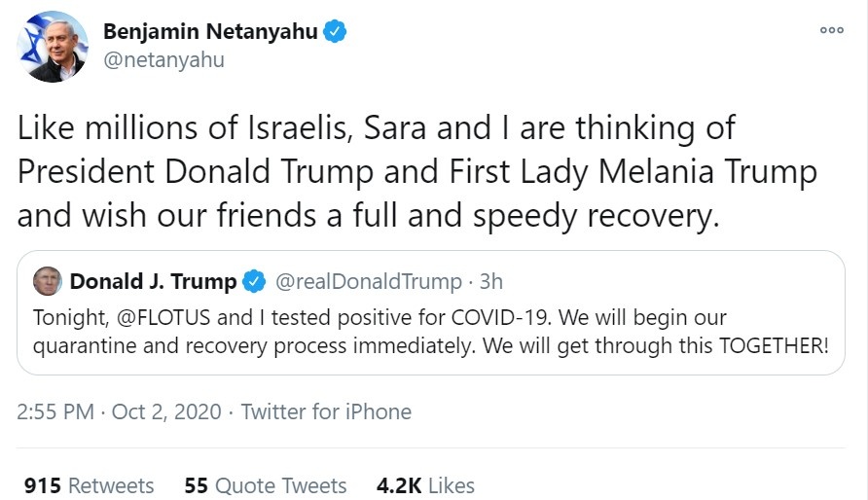Viewport: 868px width, 500px height.
Task: Click the blue verified badge beside Netanyahu
Action: 336,31
